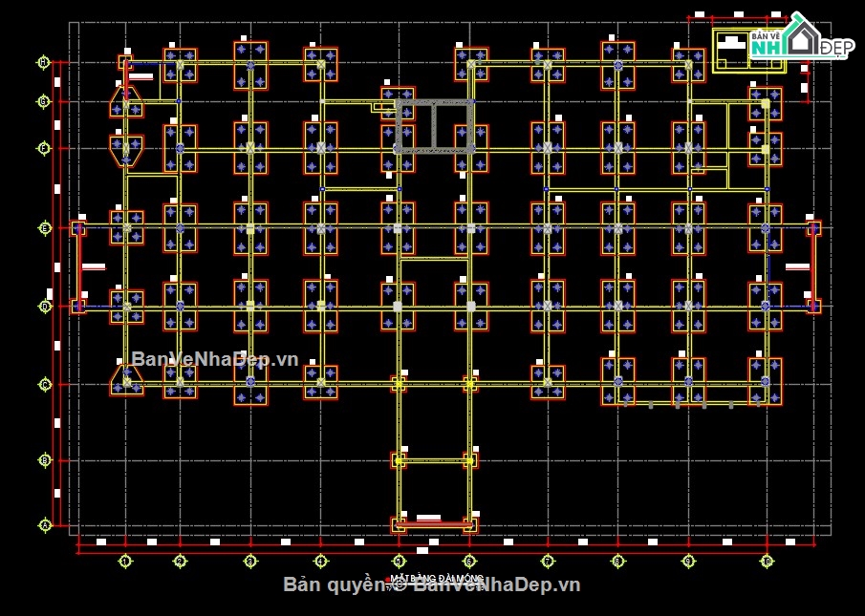Click the Bản Vẽ Nhà Đẹp logo

point(801,37)
